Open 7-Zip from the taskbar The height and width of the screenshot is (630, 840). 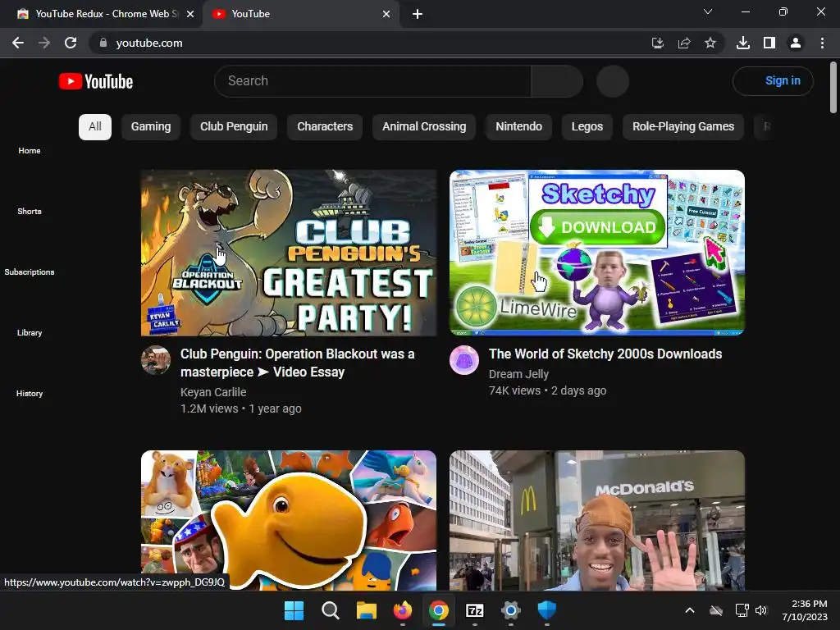tap(475, 610)
